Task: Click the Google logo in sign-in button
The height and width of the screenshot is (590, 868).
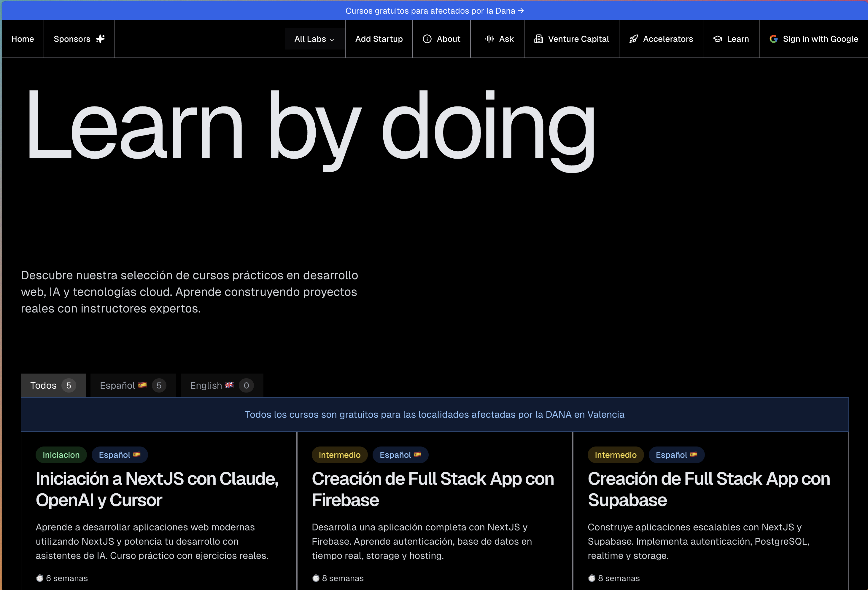Action: pos(773,39)
